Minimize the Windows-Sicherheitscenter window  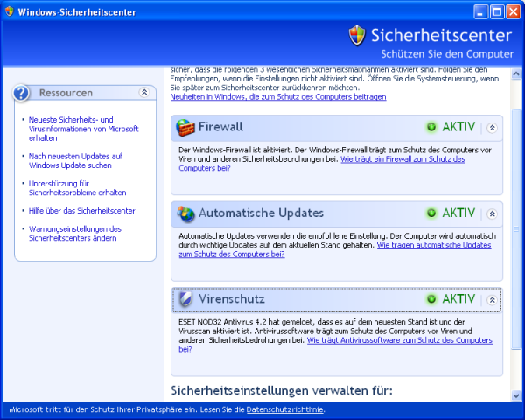click(480, 12)
